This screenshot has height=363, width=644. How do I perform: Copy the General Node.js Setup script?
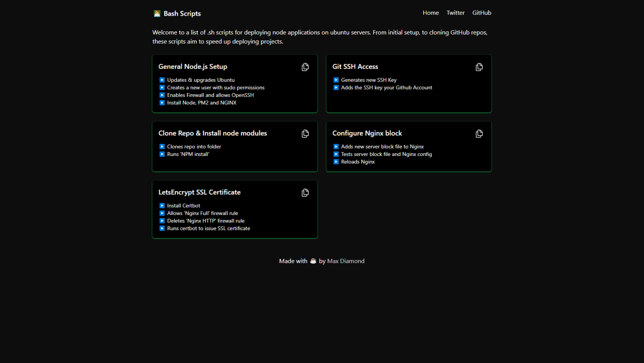[x=305, y=67]
